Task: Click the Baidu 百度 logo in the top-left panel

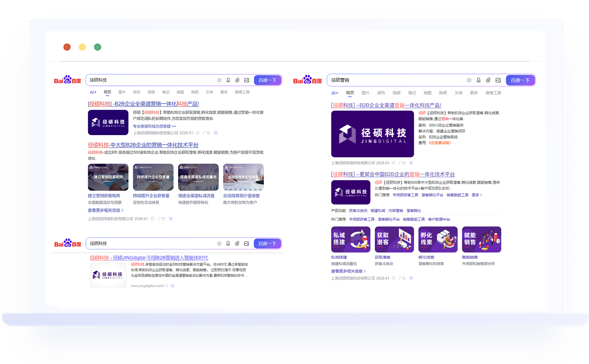Action: point(67,80)
